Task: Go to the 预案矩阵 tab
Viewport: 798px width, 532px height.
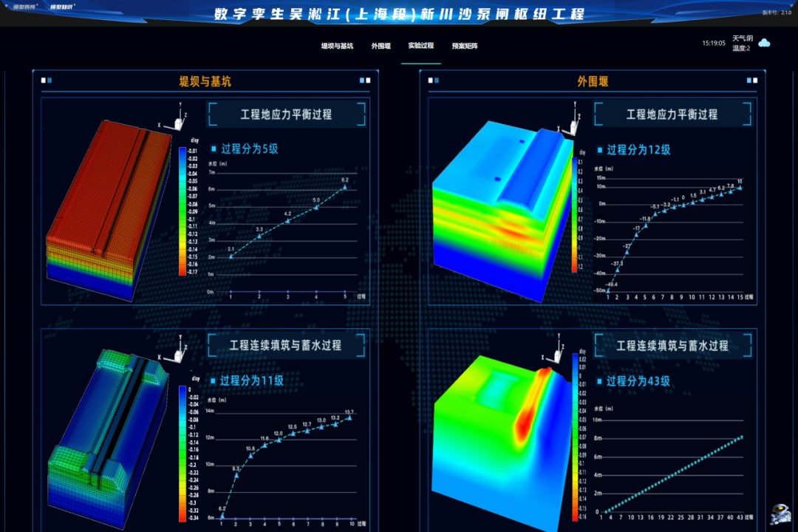Action: click(x=465, y=46)
